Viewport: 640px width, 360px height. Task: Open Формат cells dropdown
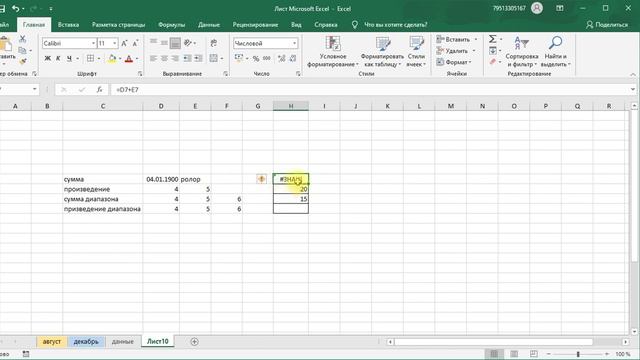point(454,62)
